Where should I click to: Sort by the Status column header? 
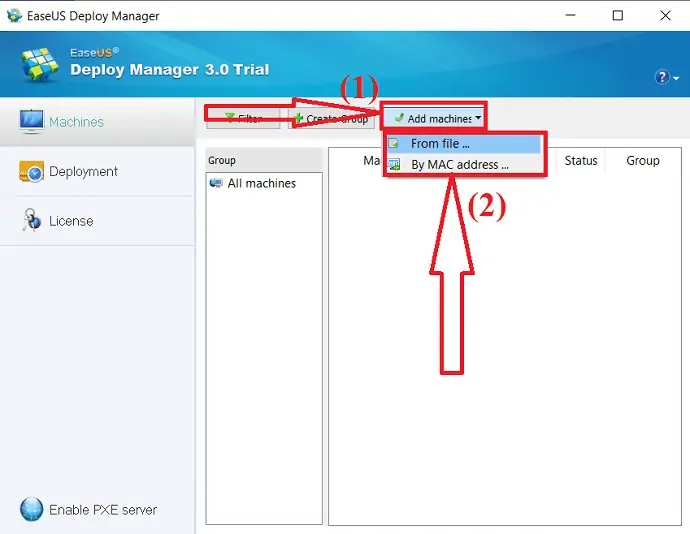[581, 161]
